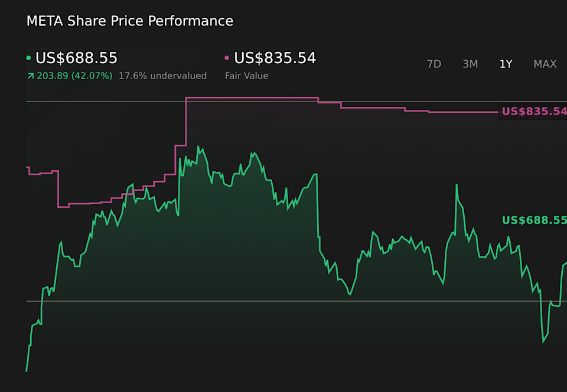
Task: Toggle visibility of the US$688.55 price series
Action: pyautogui.click(x=77, y=58)
